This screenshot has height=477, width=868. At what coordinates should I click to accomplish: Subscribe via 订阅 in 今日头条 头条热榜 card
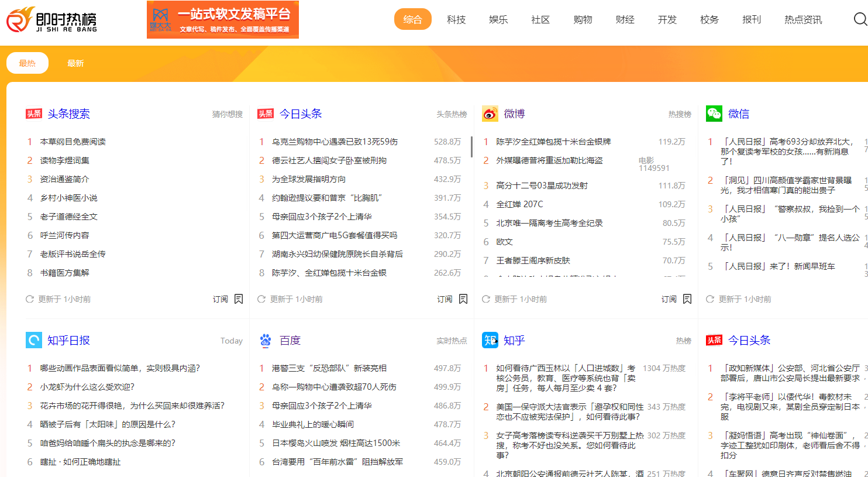(445, 299)
